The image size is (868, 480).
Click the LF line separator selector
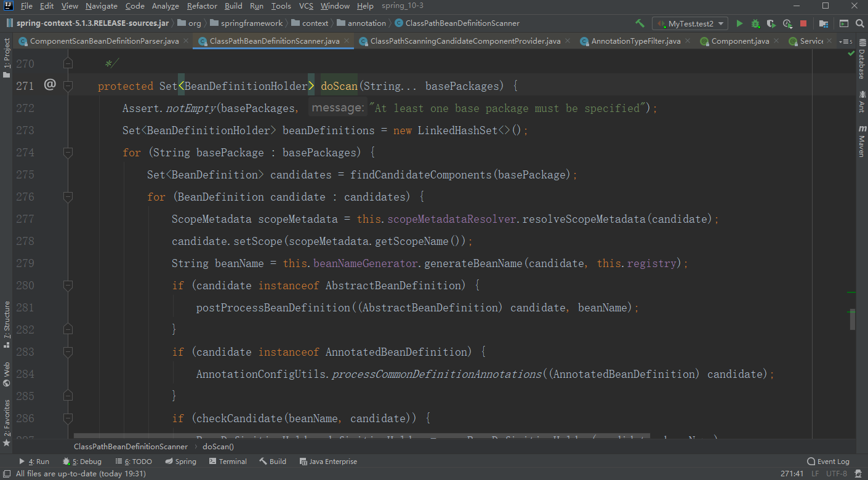point(815,474)
